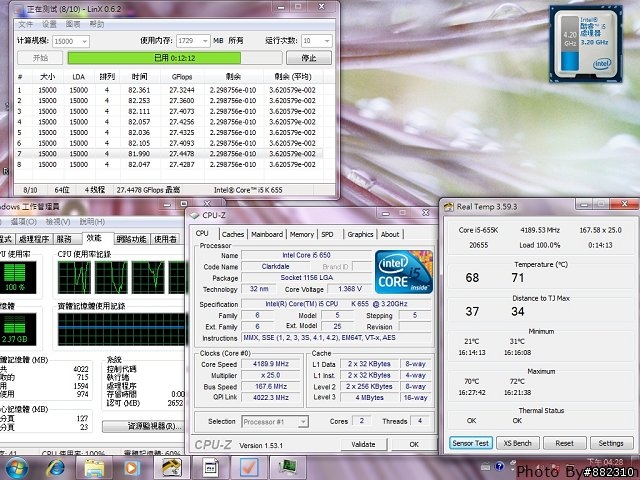The width and height of the screenshot is (640, 480).
Task: Click the Reset button in Real Temp
Action: 564,443
